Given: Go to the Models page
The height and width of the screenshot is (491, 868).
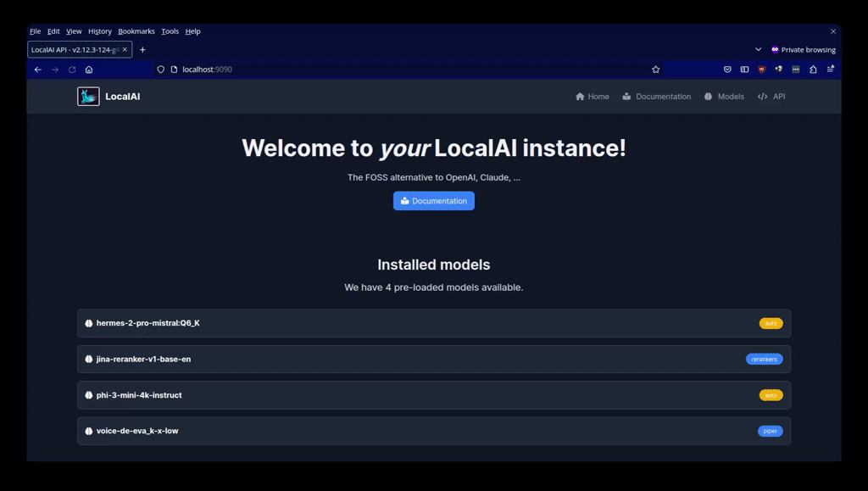Looking at the screenshot, I should [724, 96].
